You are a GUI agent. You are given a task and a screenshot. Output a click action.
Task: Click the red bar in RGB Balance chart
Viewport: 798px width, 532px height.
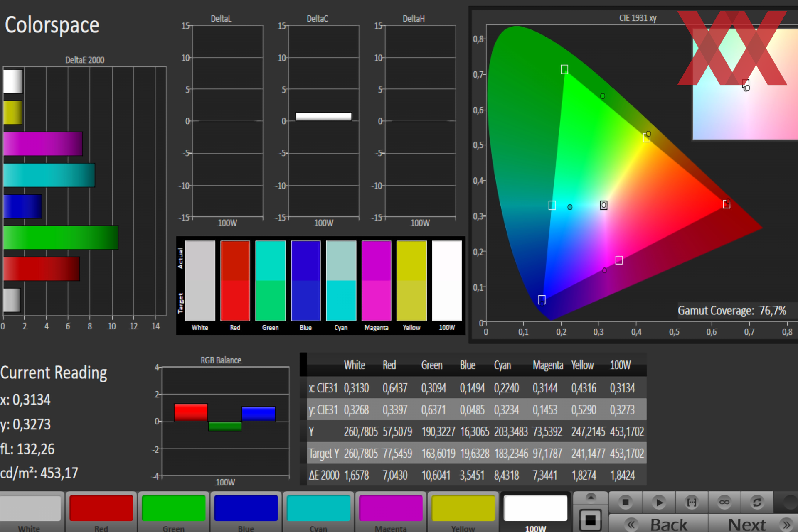[191, 412]
